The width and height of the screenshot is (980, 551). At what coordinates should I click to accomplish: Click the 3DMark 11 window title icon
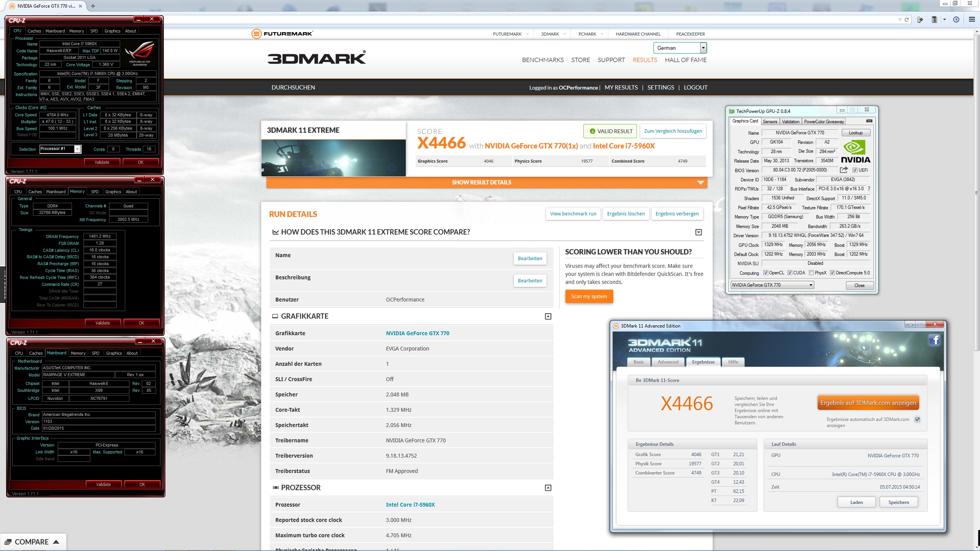pos(616,326)
